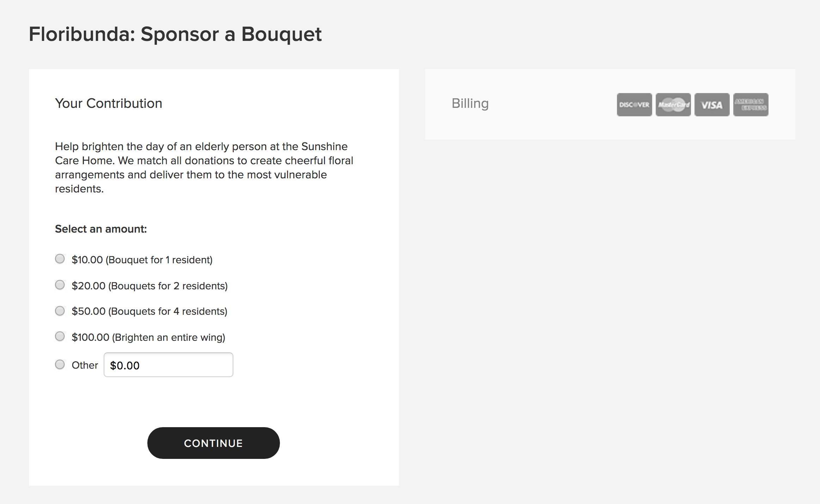Select the $20.00 radio button
Screen dimensions: 820x504
60,285
